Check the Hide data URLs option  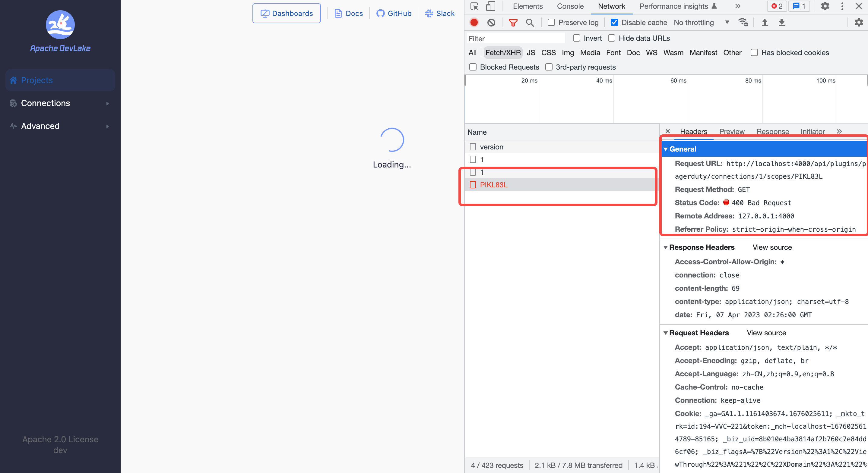[x=612, y=38]
